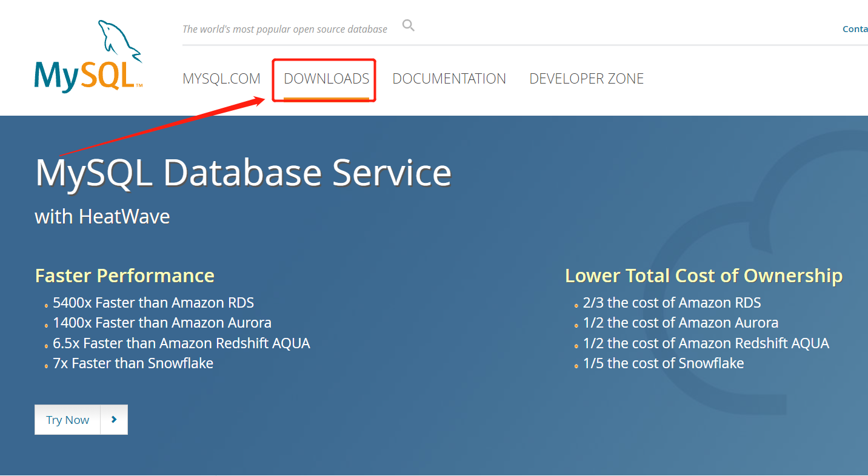This screenshot has width=868, height=476.
Task: Click '6.5x Faster than Amazon Redshift AQUA'
Action: click(x=181, y=343)
